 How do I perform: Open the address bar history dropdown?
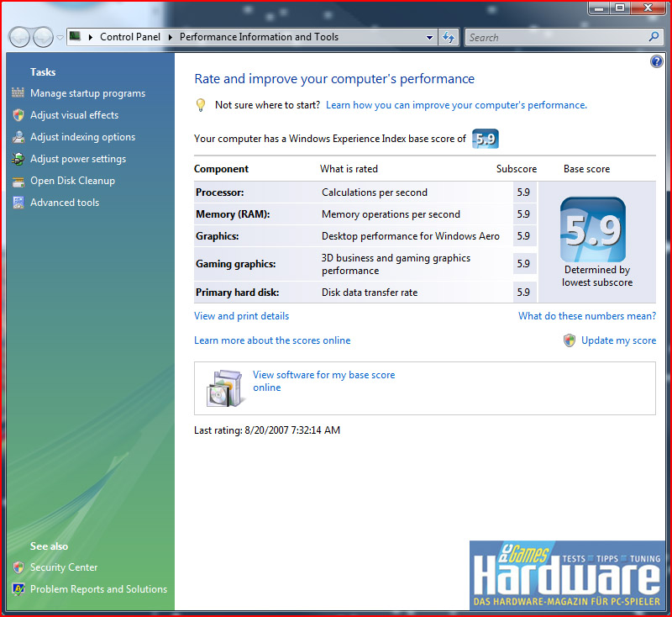[x=429, y=37]
